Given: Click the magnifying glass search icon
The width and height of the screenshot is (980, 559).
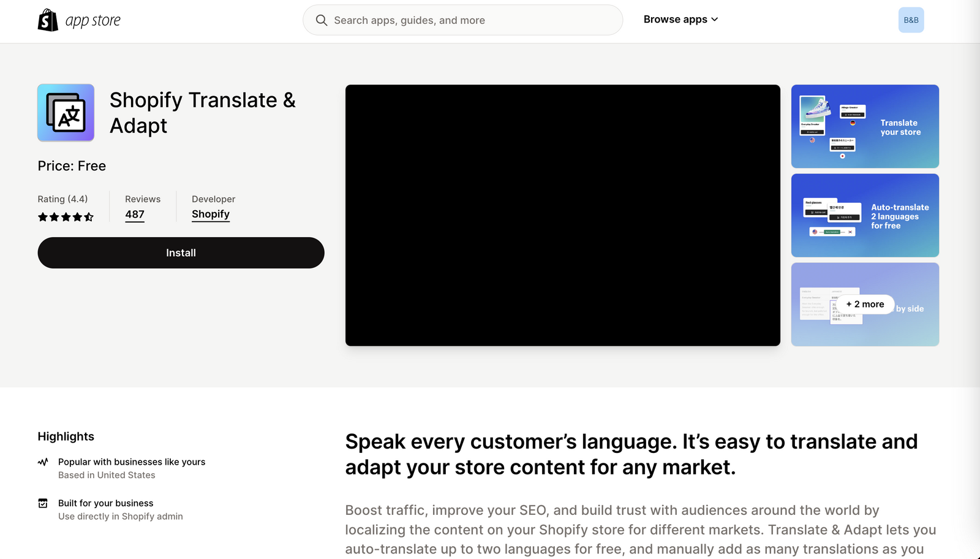Looking at the screenshot, I should tap(322, 20).
